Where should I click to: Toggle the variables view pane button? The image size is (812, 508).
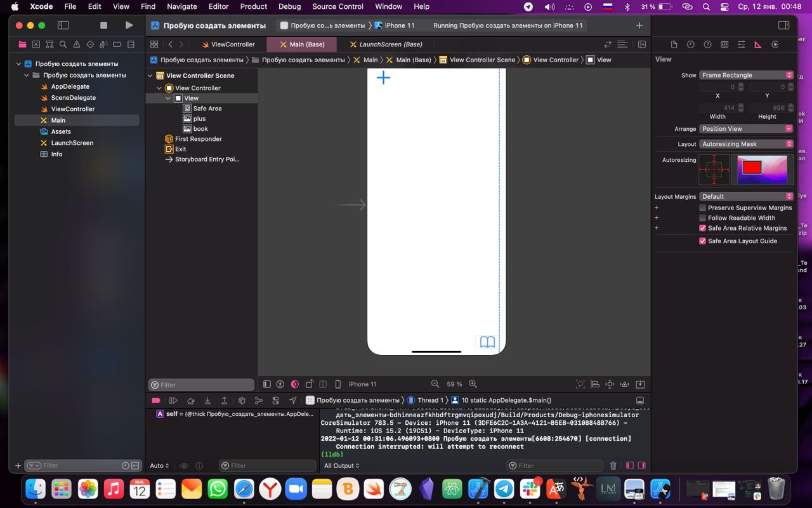pyautogui.click(x=629, y=465)
